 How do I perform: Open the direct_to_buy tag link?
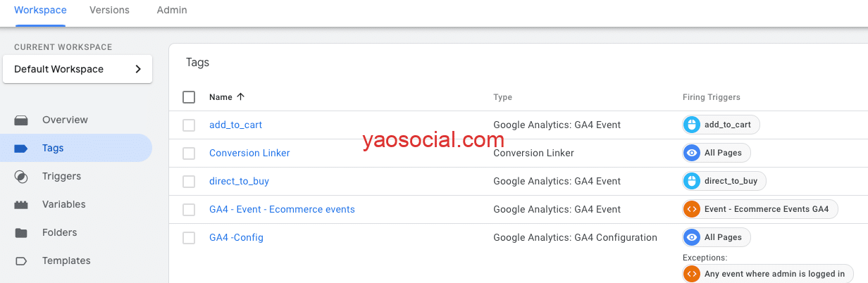pyautogui.click(x=239, y=181)
